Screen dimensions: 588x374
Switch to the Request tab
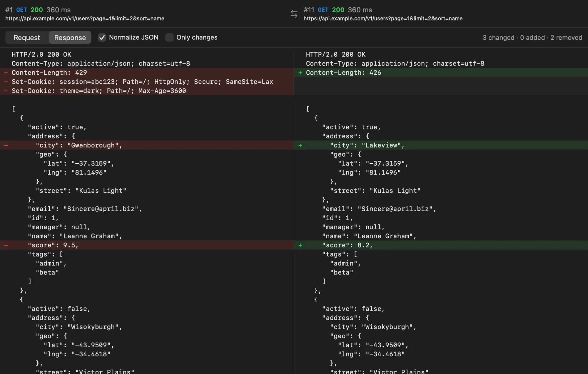(x=27, y=38)
